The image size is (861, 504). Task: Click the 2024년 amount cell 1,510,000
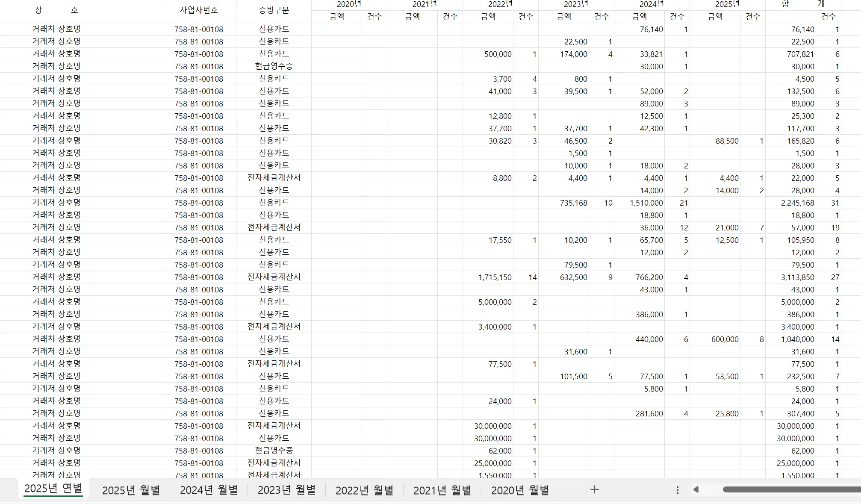pyautogui.click(x=646, y=203)
